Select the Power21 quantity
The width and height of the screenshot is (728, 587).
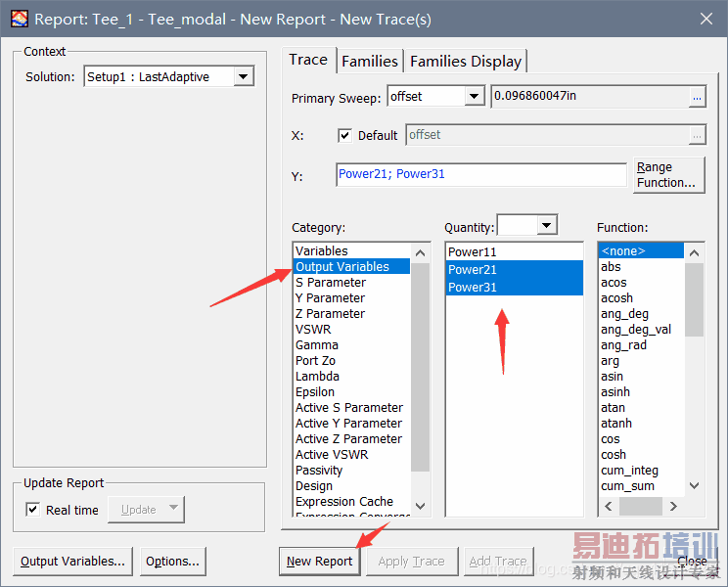[x=514, y=270]
